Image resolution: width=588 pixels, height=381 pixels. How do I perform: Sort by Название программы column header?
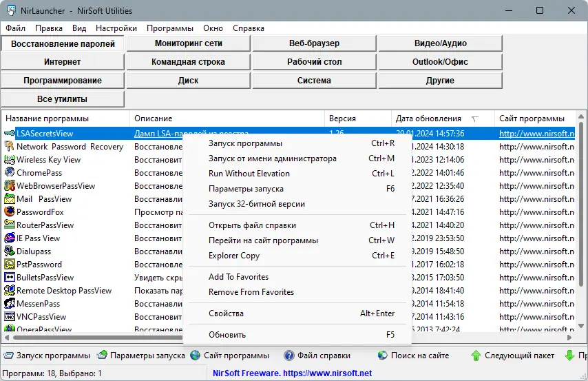tap(65, 119)
